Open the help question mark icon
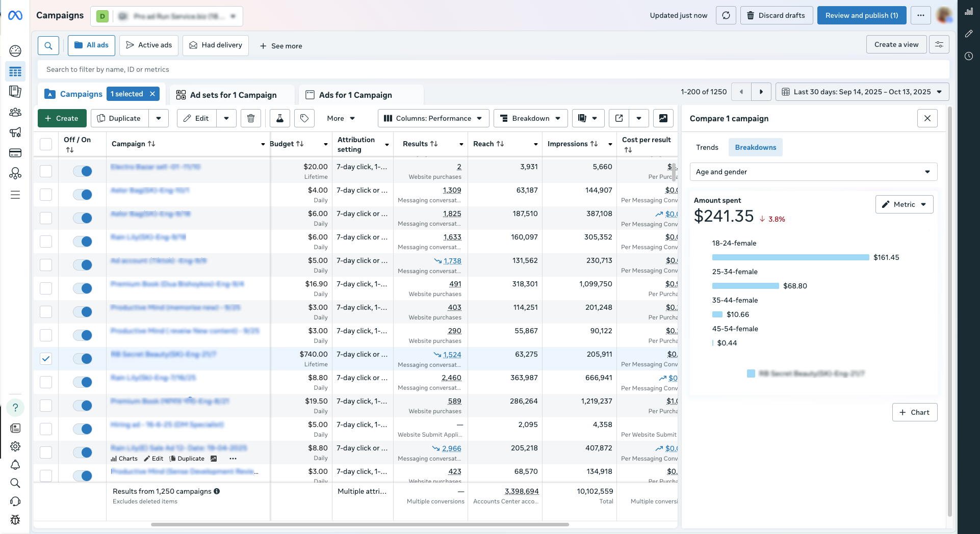The width and height of the screenshot is (980, 534). [x=15, y=408]
